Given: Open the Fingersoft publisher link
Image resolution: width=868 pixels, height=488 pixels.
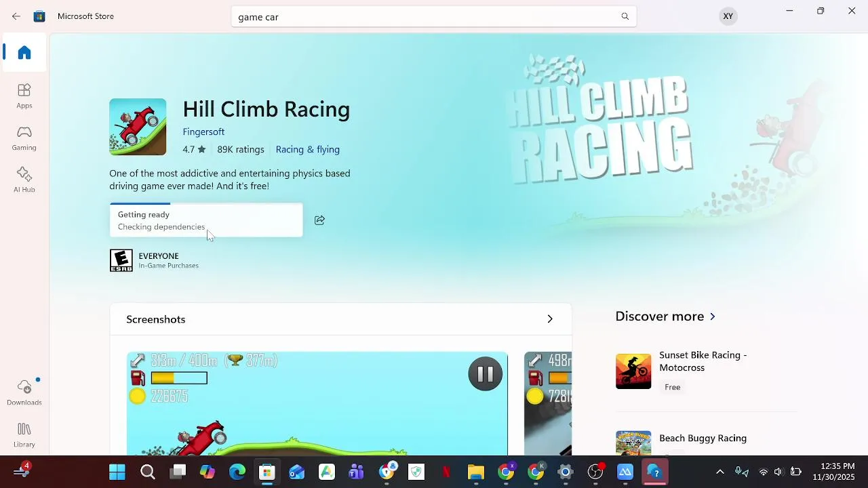Looking at the screenshot, I should (203, 131).
